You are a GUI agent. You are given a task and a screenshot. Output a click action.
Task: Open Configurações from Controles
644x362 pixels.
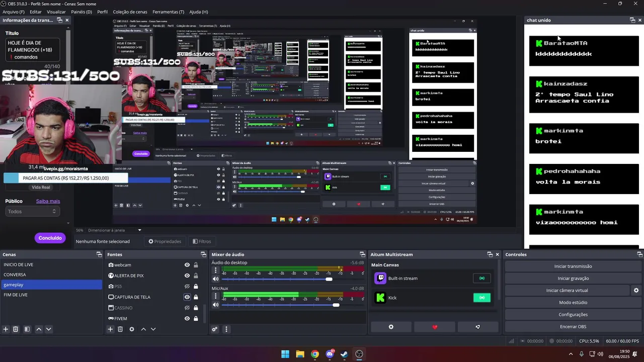[x=573, y=314]
